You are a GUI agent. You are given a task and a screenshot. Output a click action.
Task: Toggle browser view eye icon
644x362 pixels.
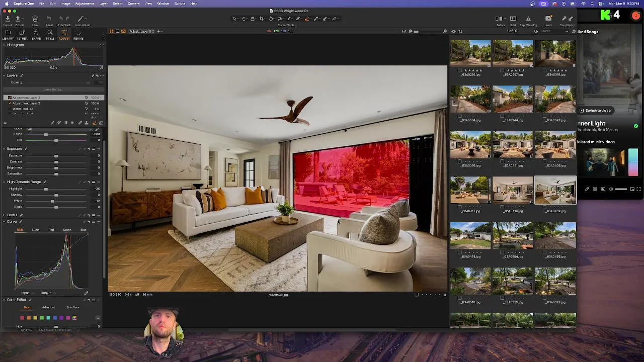pos(453,31)
